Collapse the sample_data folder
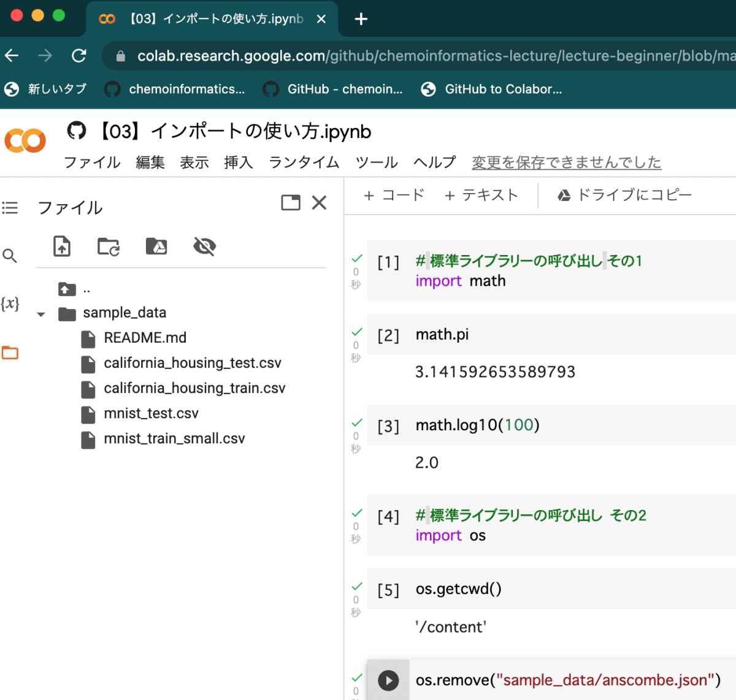Screen dimensions: 736x700 40,313
